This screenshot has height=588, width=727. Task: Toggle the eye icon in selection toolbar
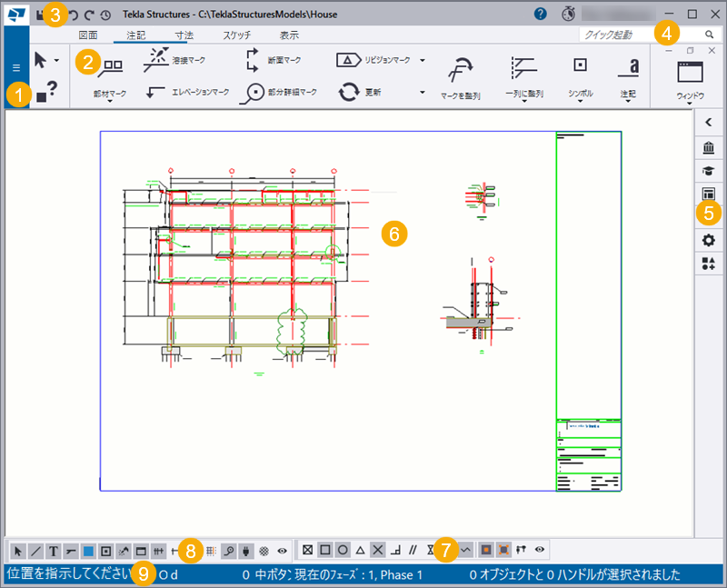(282, 551)
